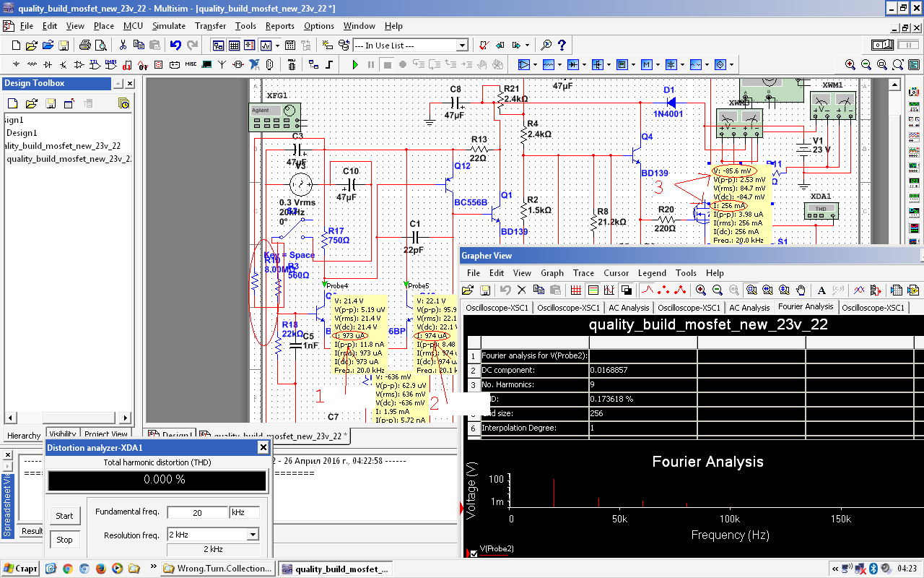Open the Grapher icon in main toolbar
The image size is (924, 578).
(x=266, y=45)
